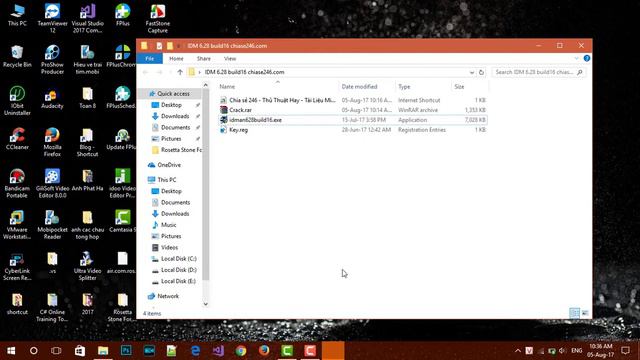Select the Ultra Video Splitter desktop icon
The image size is (640, 360).
(87, 266)
